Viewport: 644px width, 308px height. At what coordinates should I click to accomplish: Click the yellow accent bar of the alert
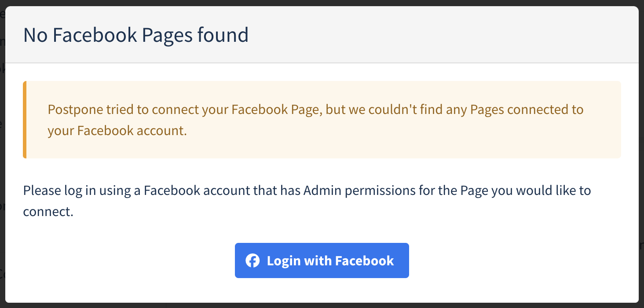tap(24, 120)
